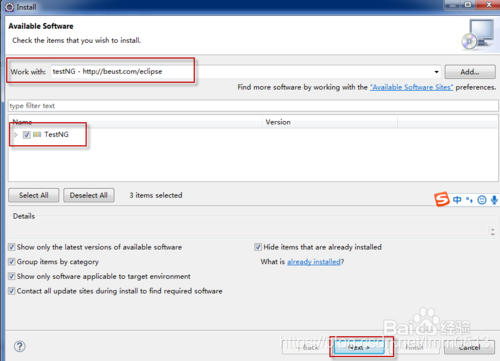Open the already installed link

tap(314, 262)
